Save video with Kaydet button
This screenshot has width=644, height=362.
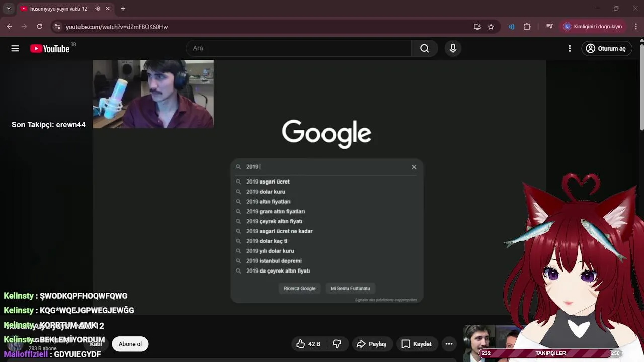tap(417, 344)
